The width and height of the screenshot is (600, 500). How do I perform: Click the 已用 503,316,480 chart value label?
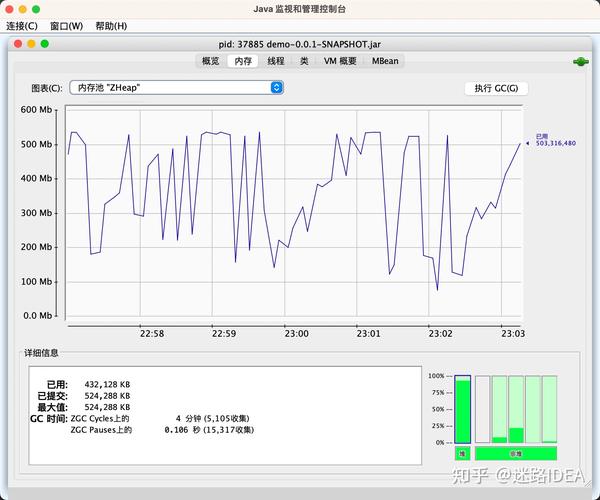tap(555, 140)
